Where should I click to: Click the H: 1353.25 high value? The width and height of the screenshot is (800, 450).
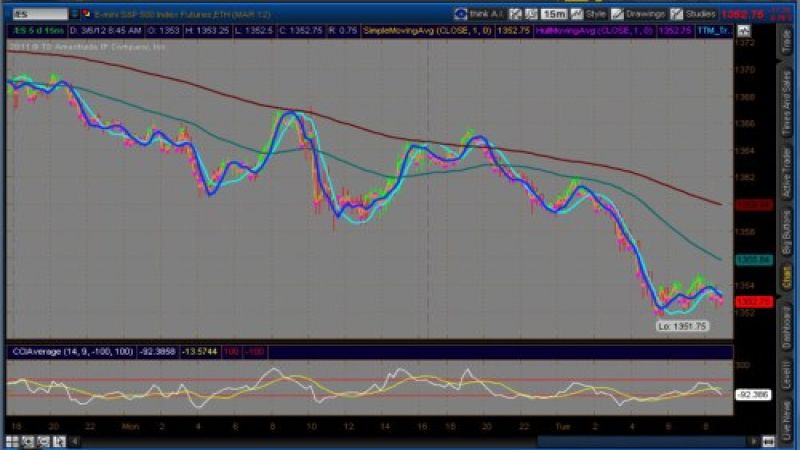(207, 31)
